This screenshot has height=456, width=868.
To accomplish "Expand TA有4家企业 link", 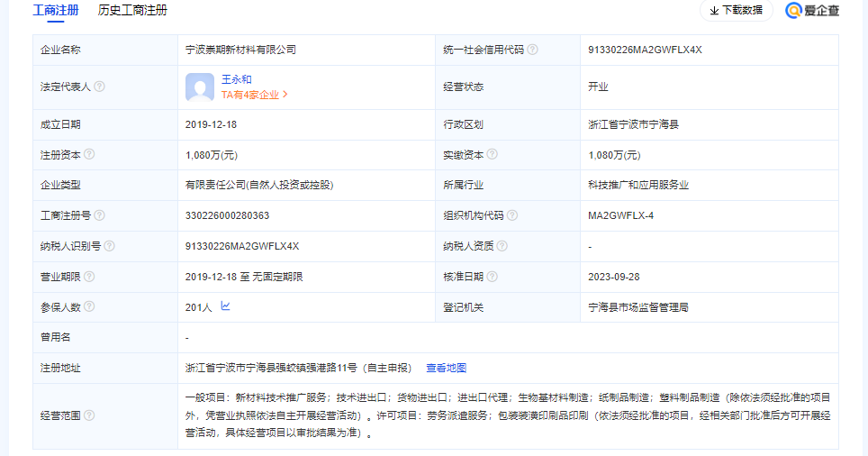I will click(255, 95).
